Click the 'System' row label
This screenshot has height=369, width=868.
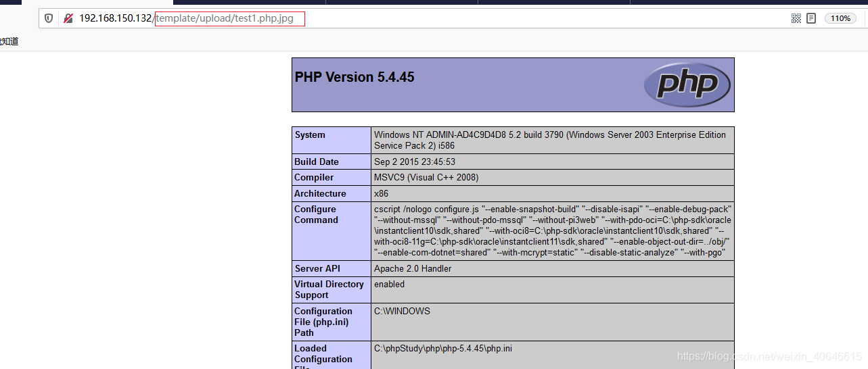pyautogui.click(x=310, y=135)
